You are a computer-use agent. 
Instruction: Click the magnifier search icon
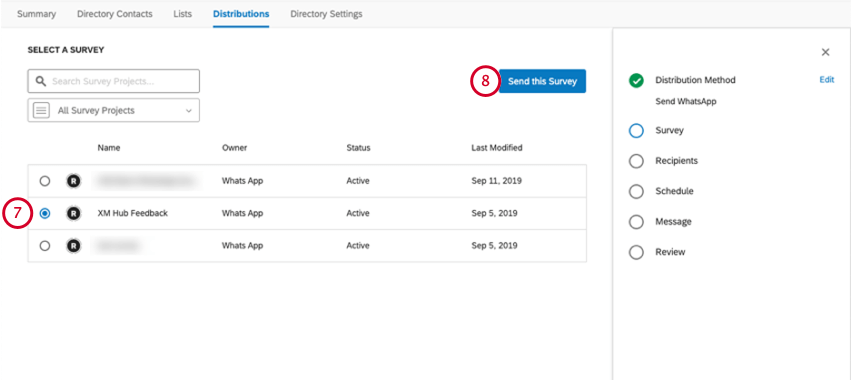pyautogui.click(x=40, y=81)
